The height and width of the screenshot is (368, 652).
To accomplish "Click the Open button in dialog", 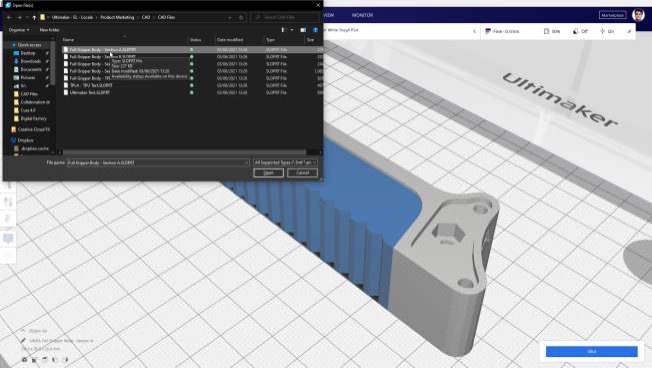I will click(269, 173).
